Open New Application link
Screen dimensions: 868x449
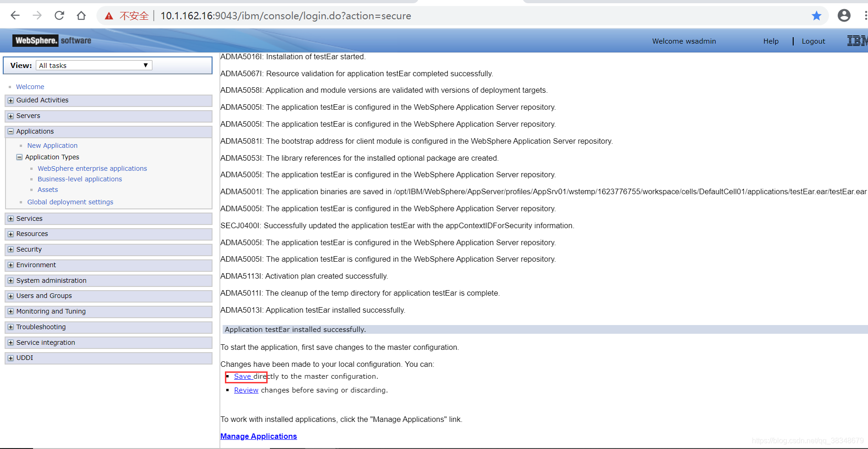[x=52, y=146]
